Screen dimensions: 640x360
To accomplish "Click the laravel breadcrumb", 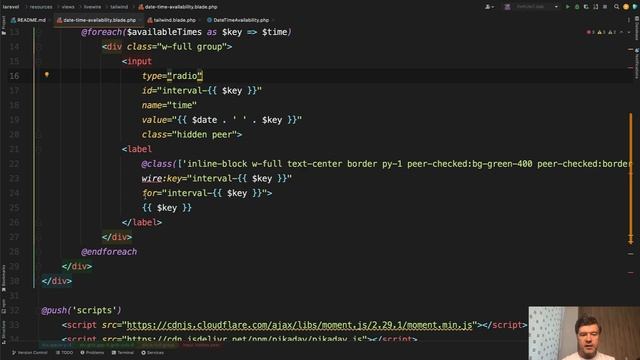I will coord(11,7).
